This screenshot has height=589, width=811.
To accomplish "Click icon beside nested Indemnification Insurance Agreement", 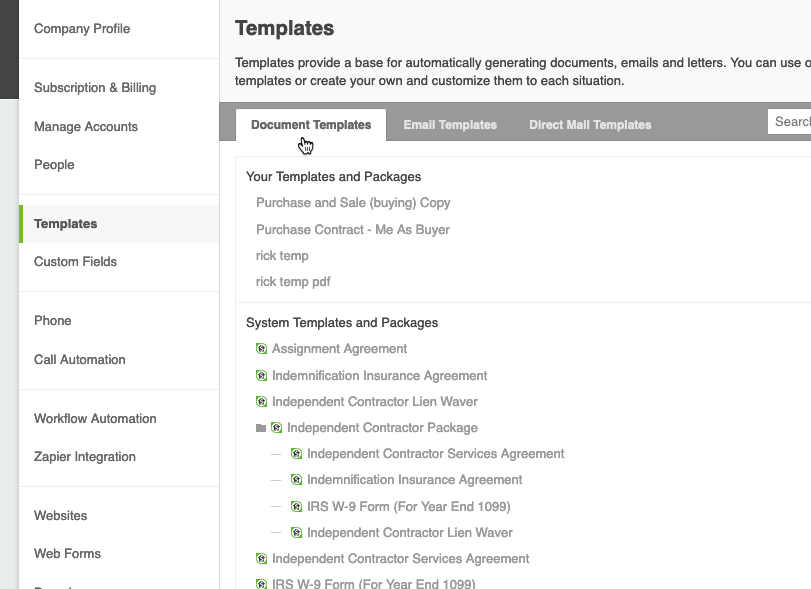I will [296, 480].
